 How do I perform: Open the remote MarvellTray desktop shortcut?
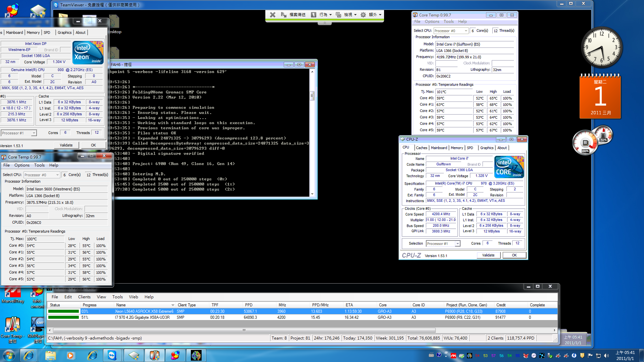click(13, 295)
